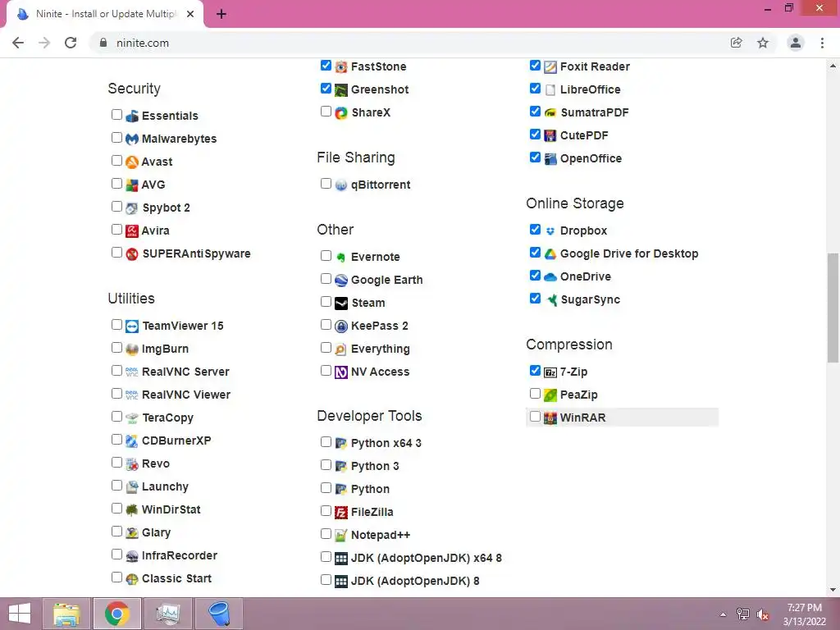The width and height of the screenshot is (840, 630).
Task: Uncheck the FastStone checkbox
Action: click(326, 66)
